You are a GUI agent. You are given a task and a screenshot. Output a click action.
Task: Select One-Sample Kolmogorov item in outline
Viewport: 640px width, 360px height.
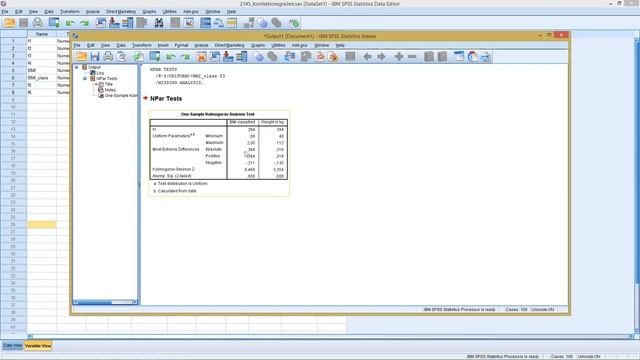(121, 96)
